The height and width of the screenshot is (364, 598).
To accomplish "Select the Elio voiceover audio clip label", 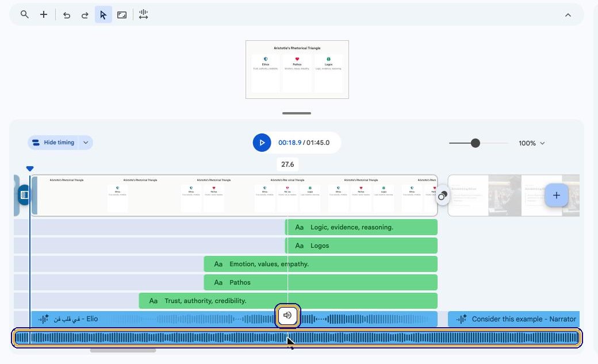I will point(76,319).
